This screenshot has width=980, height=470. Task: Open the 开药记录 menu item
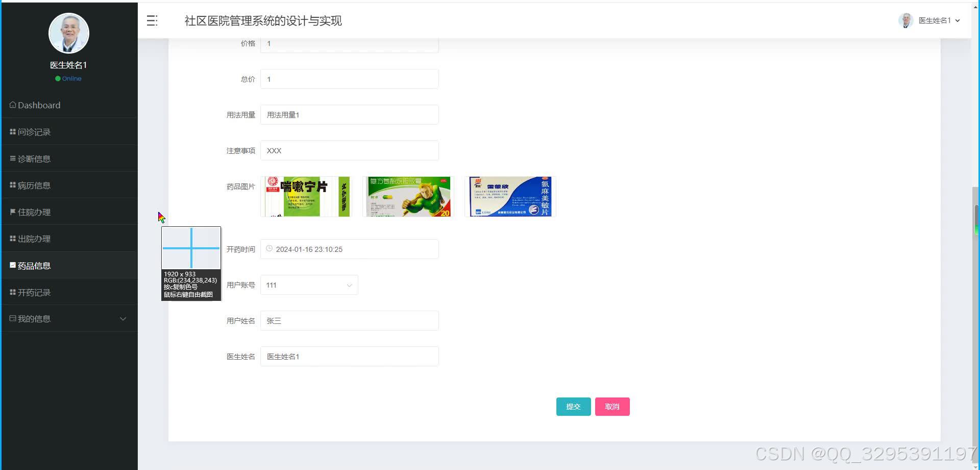click(x=34, y=292)
